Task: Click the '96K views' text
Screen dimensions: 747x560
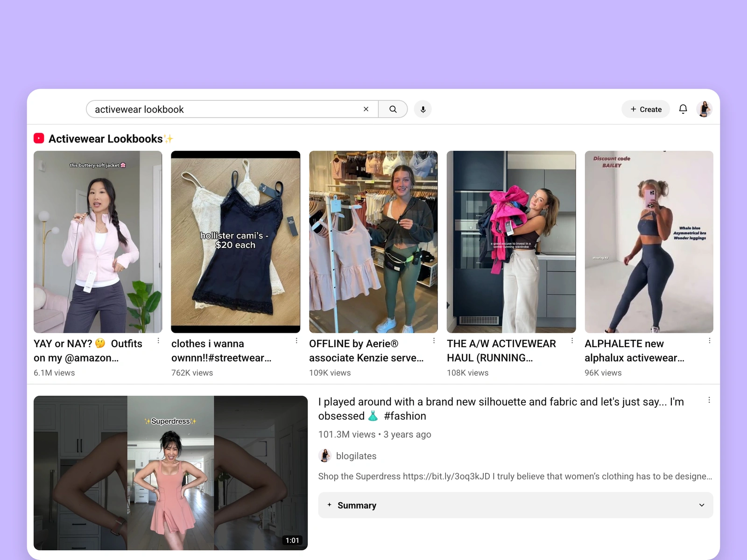Action: pos(603,373)
